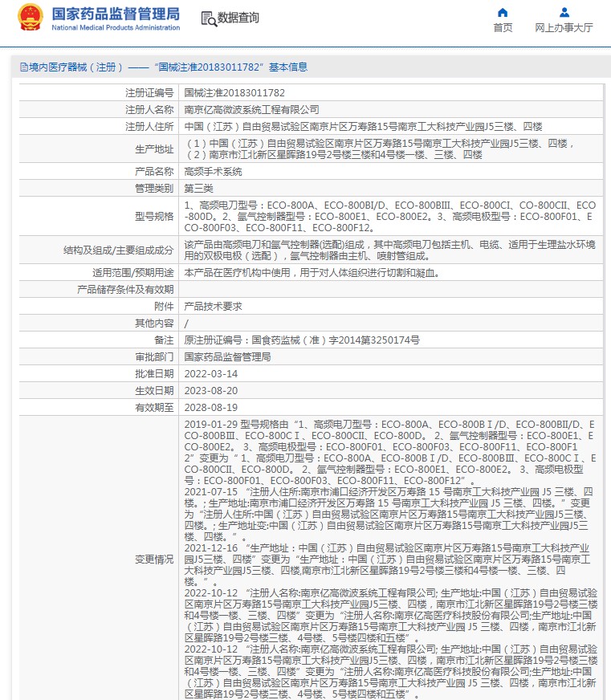Screen dimensions: 611x700
Task: Click the 数据查询 search document icon
Action: (x=209, y=18)
